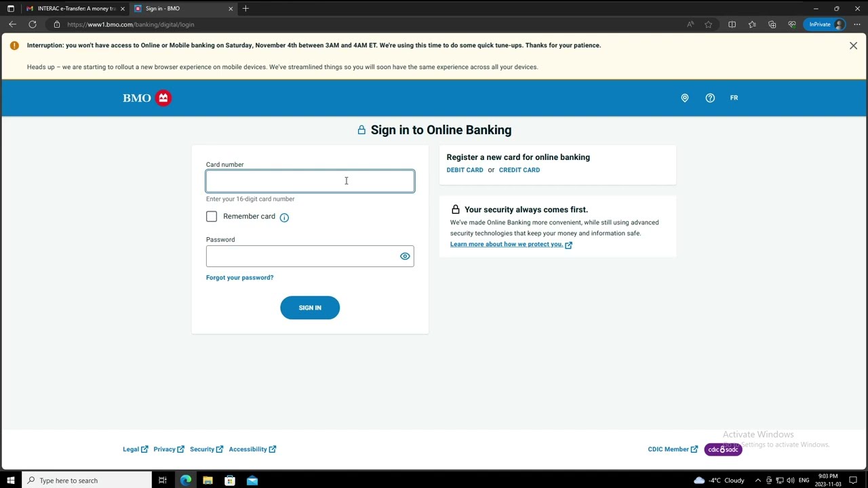The height and width of the screenshot is (488, 868).
Task: Open File Explorer from taskbar
Action: (x=208, y=481)
